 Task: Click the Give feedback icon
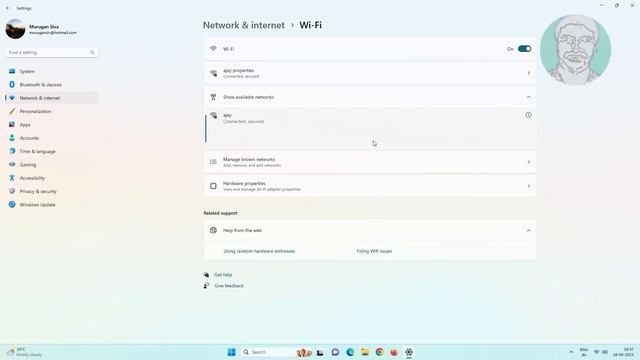point(207,286)
